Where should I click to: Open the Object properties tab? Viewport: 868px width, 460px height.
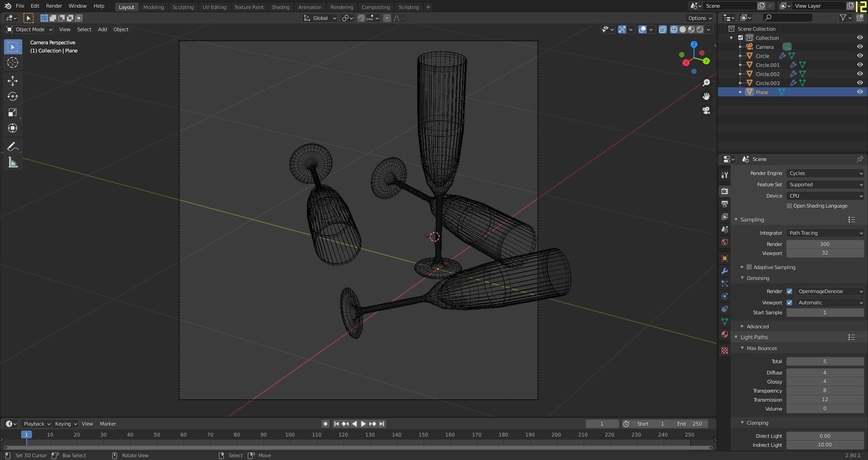coord(725,258)
